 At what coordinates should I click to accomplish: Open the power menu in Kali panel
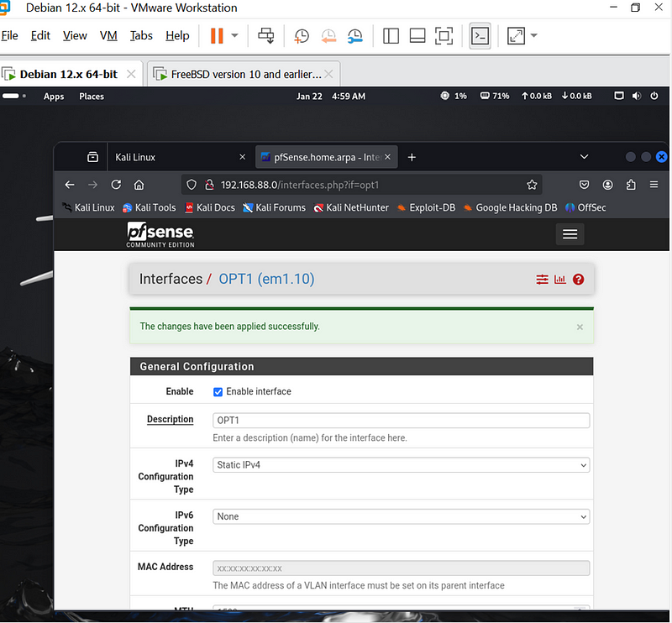[654, 96]
